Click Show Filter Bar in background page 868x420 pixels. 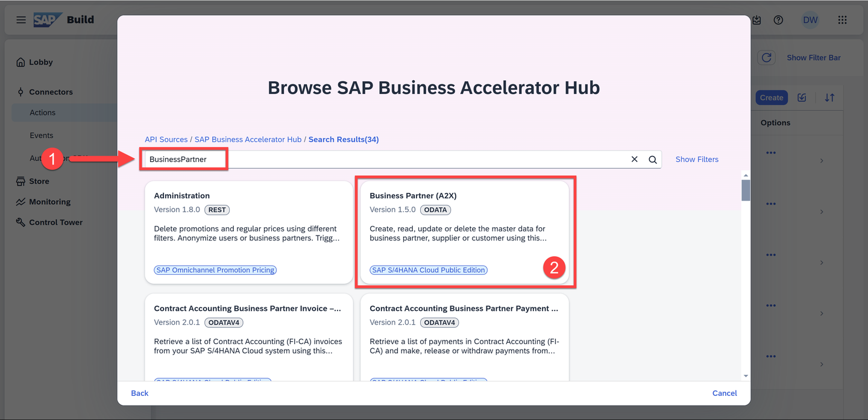point(814,58)
